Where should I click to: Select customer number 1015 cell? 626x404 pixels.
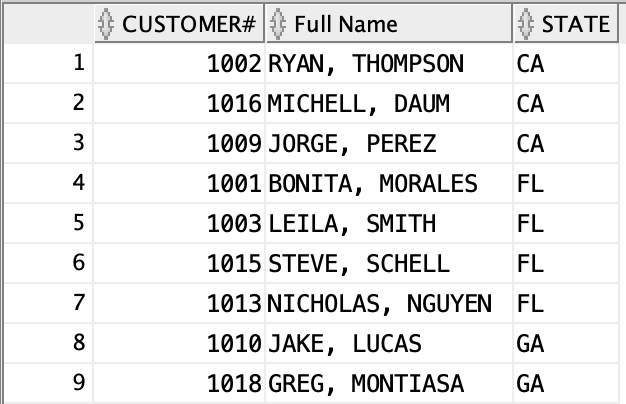(x=234, y=263)
